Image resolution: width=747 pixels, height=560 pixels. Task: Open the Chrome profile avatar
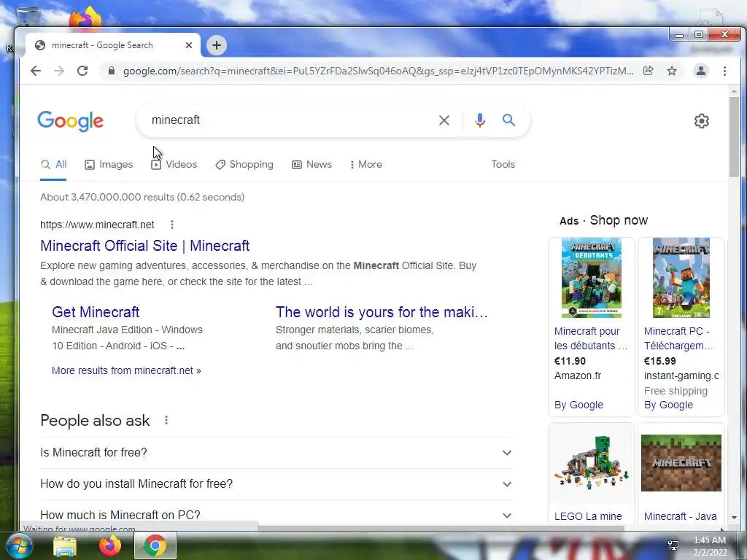[701, 71]
